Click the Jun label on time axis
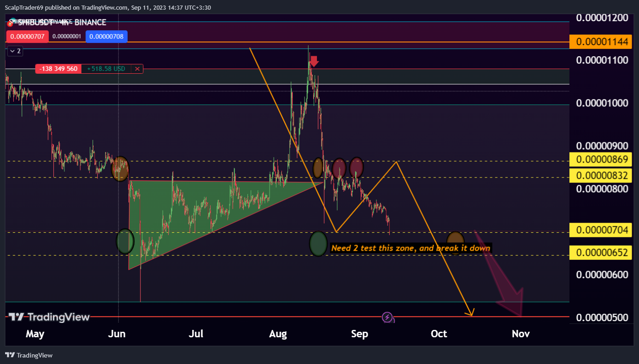This screenshot has width=639, height=364. pos(117,334)
